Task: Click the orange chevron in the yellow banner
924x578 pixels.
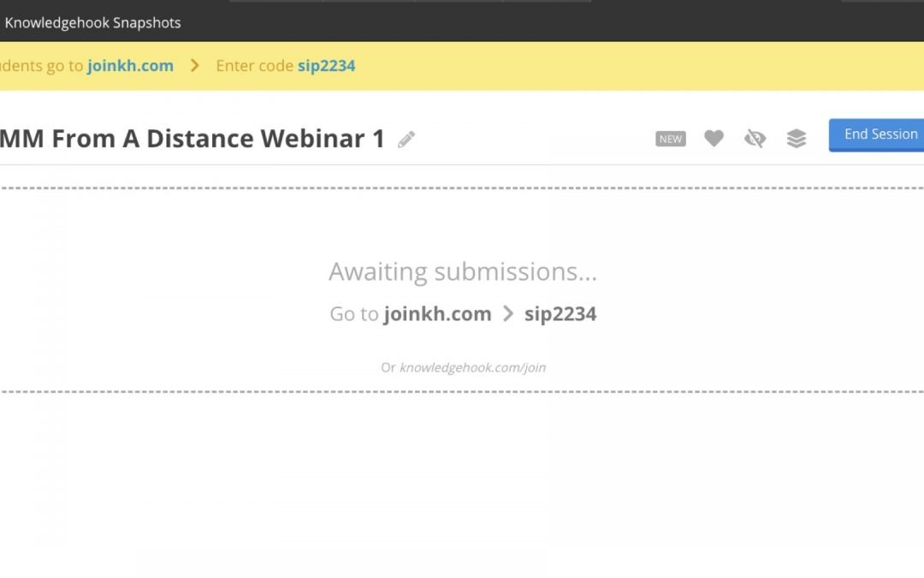Action: point(195,66)
